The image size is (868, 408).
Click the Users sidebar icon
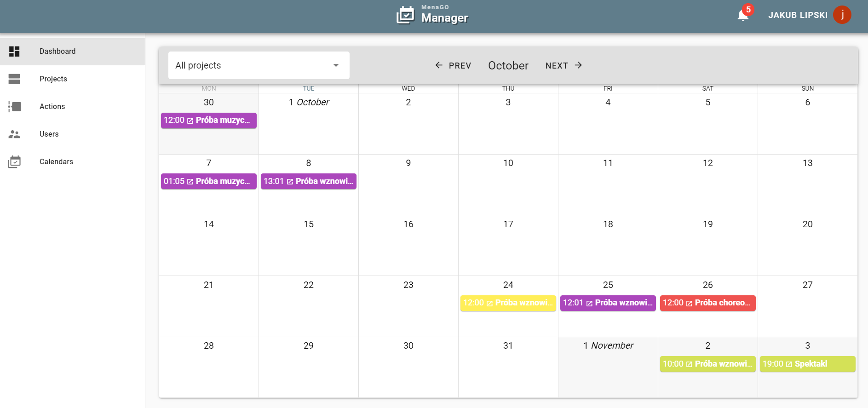pos(14,134)
